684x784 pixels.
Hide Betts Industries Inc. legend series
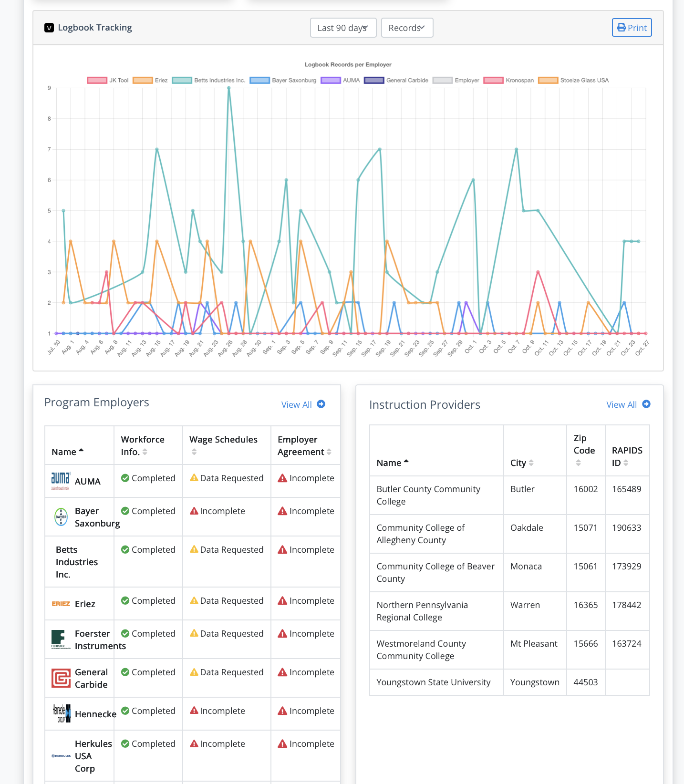209,80
